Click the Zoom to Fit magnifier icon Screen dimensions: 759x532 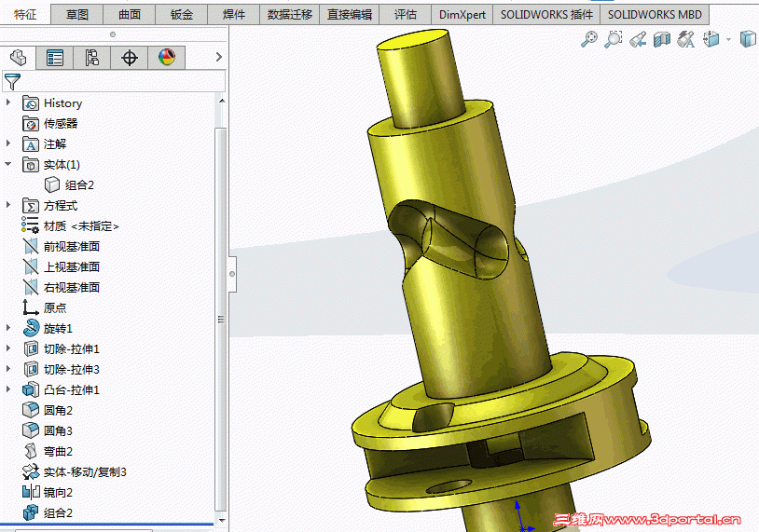pos(589,39)
